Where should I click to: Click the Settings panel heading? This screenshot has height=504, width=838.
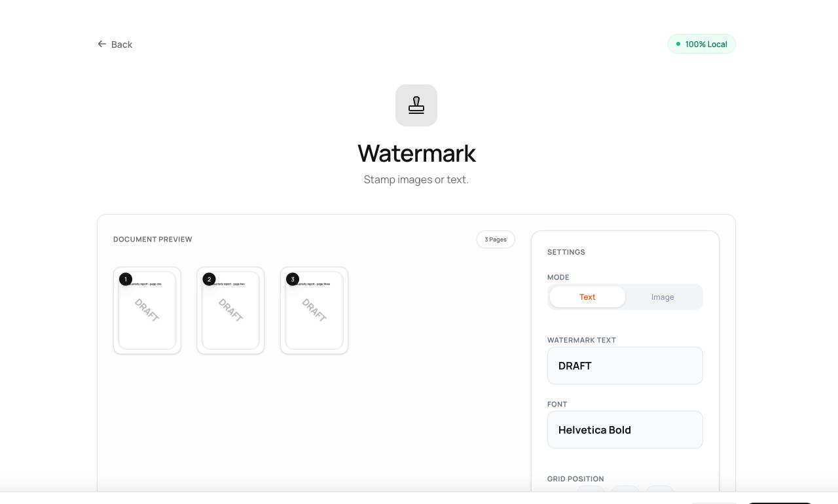coord(566,252)
